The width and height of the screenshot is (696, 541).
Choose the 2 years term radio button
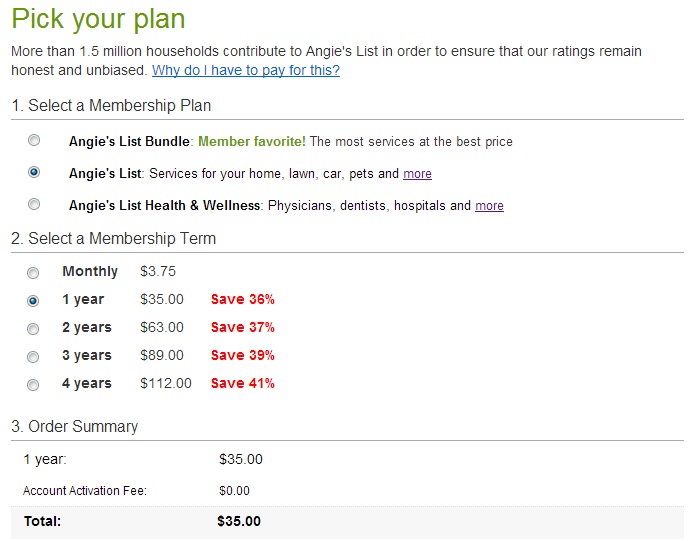tap(34, 328)
